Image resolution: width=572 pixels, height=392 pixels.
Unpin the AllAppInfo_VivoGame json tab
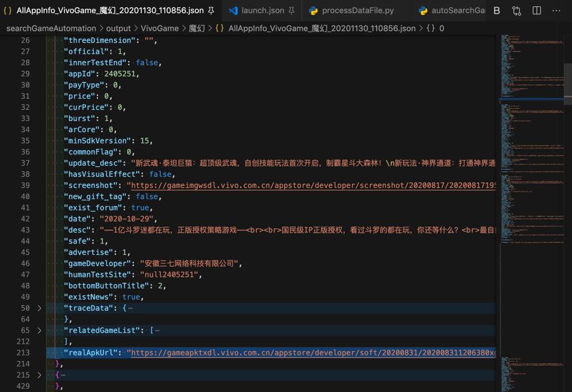212,11
